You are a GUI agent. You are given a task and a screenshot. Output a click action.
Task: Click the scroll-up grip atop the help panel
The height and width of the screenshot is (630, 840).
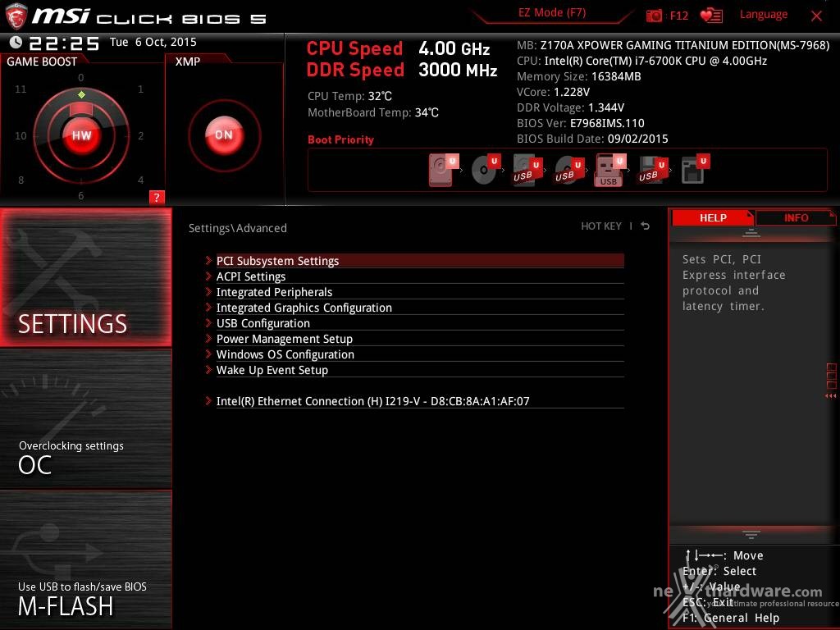tap(751, 233)
